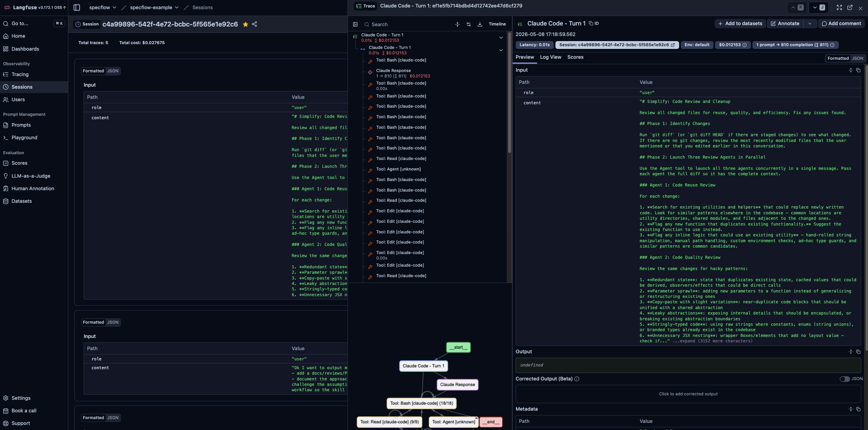Image resolution: width=868 pixels, height=430 pixels.
Task: Select Formatted on first session trace
Action: tap(93, 71)
